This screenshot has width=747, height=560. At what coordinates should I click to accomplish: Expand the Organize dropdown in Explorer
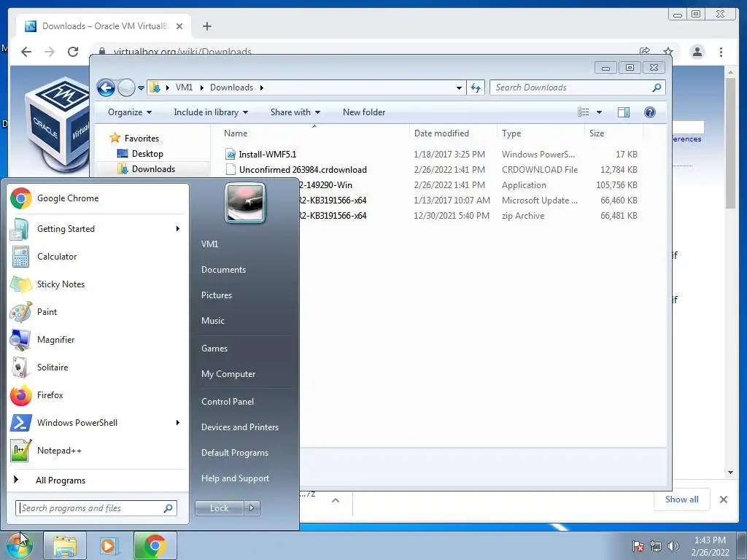(x=130, y=112)
